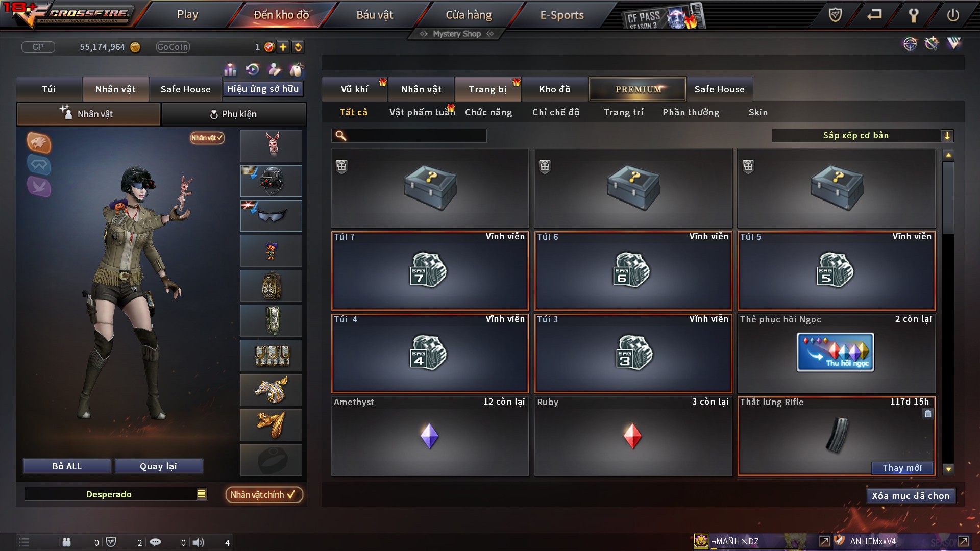Select the orange beast preset icon
The image size is (980, 551).
(39, 143)
